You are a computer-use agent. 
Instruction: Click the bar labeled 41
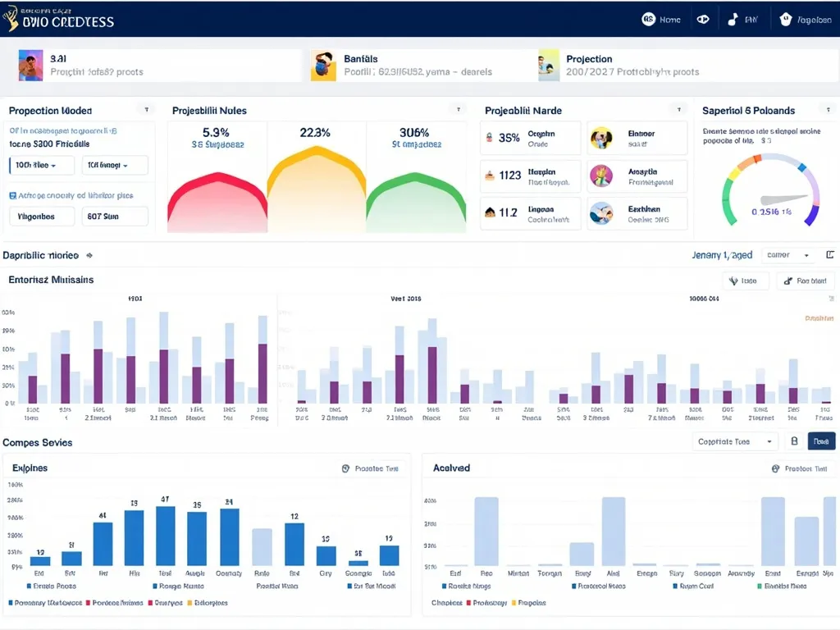click(103, 544)
